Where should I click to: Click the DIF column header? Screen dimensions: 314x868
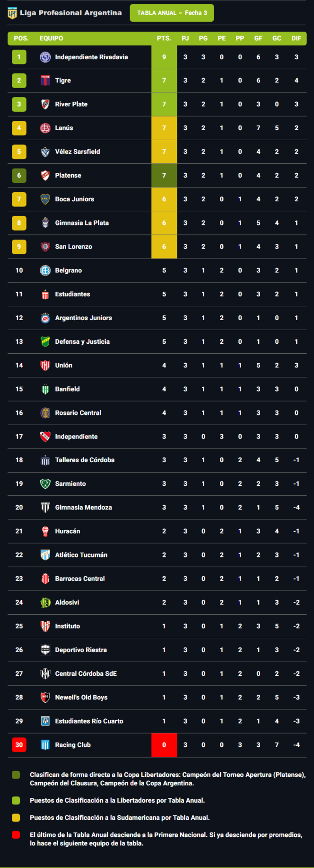tap(296, 38)
